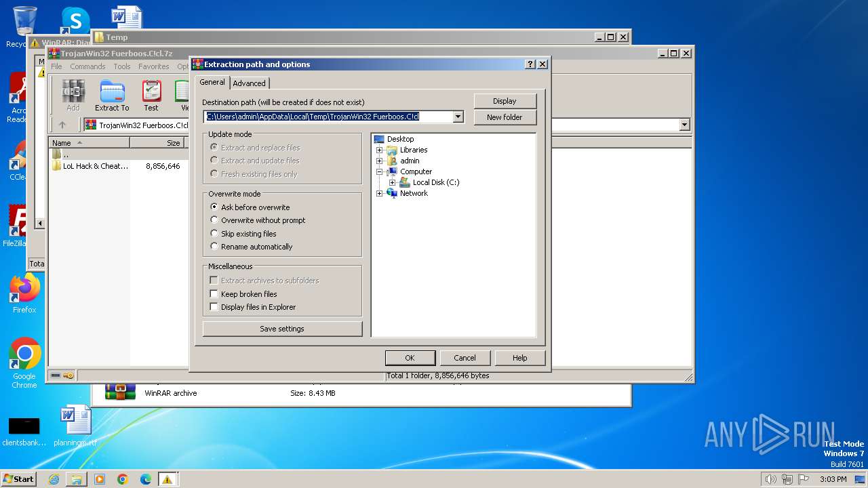The width and height of the screenshot is (868, 488).
Task: Open Google Chrome desktop shortcut
Action: tap(24, 363)
